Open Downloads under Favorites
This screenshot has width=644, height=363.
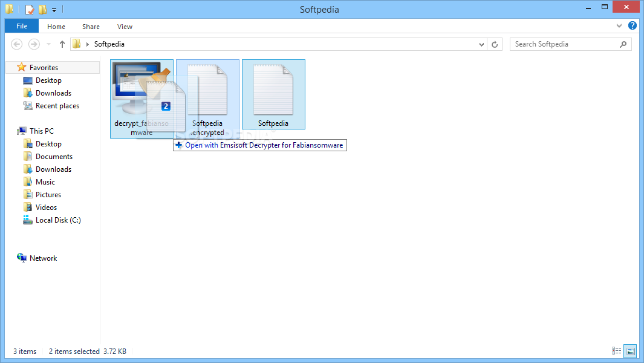(53, 93)
